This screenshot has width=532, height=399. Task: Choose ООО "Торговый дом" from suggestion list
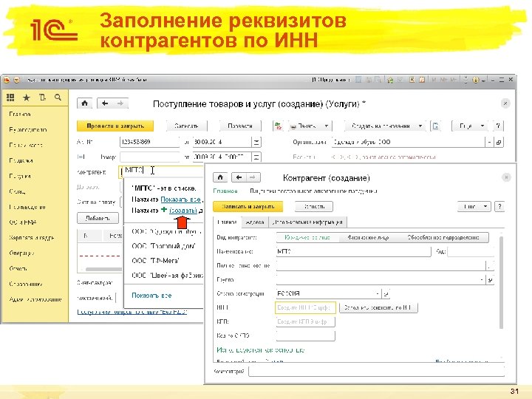(163, 246)
